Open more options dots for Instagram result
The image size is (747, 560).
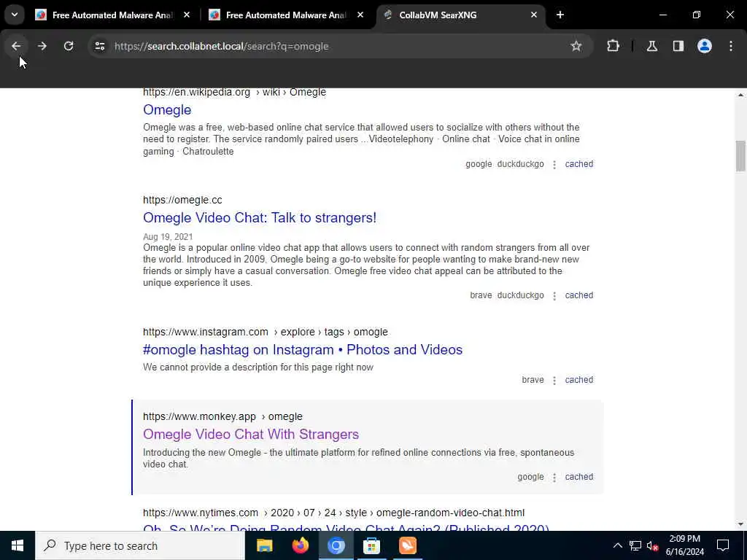(554, 381)
